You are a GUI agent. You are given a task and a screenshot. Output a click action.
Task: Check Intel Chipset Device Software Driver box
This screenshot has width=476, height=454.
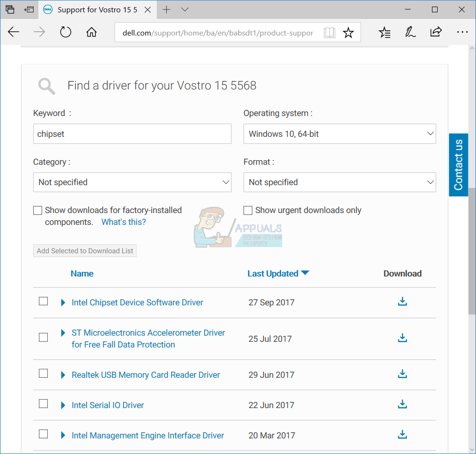(44, 301)
